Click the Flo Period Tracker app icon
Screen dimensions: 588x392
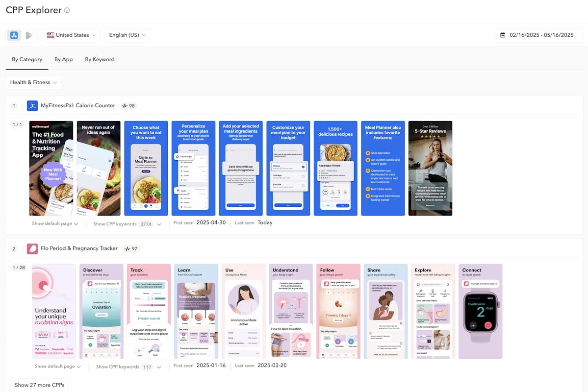[32, 249]
